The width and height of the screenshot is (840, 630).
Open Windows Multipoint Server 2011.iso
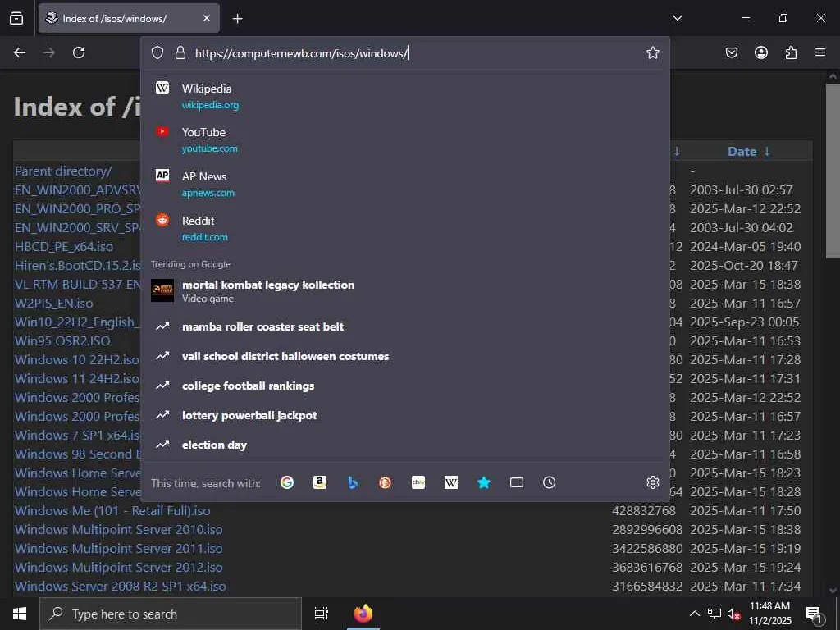point(118,548)
